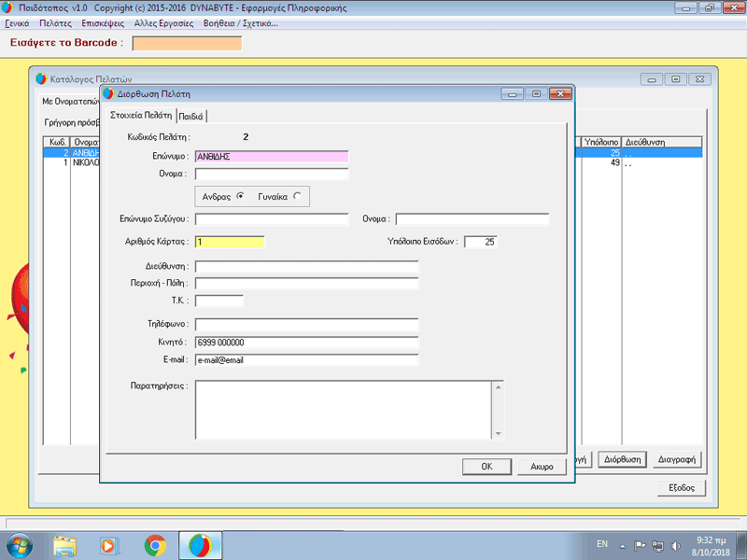Select the Γυναίκα radio button

[297, 196]
